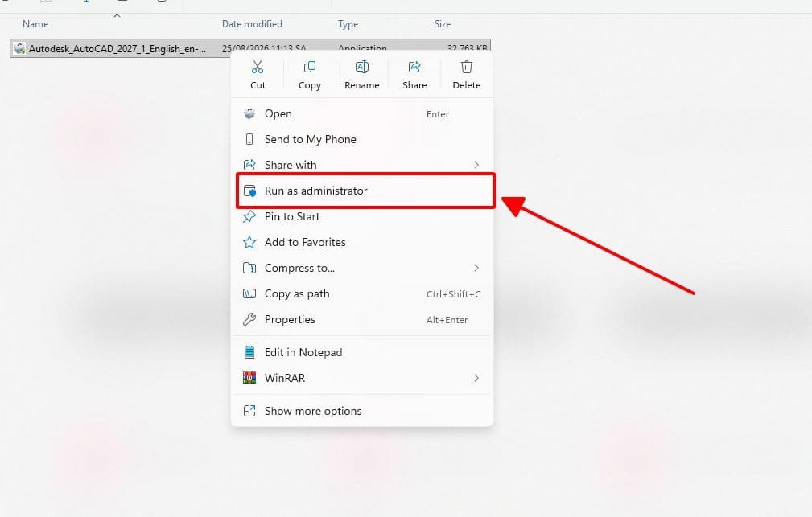Click the zip folder icon beside Compress to
Viewport: 812px width, 517px height.
(249, 268)
